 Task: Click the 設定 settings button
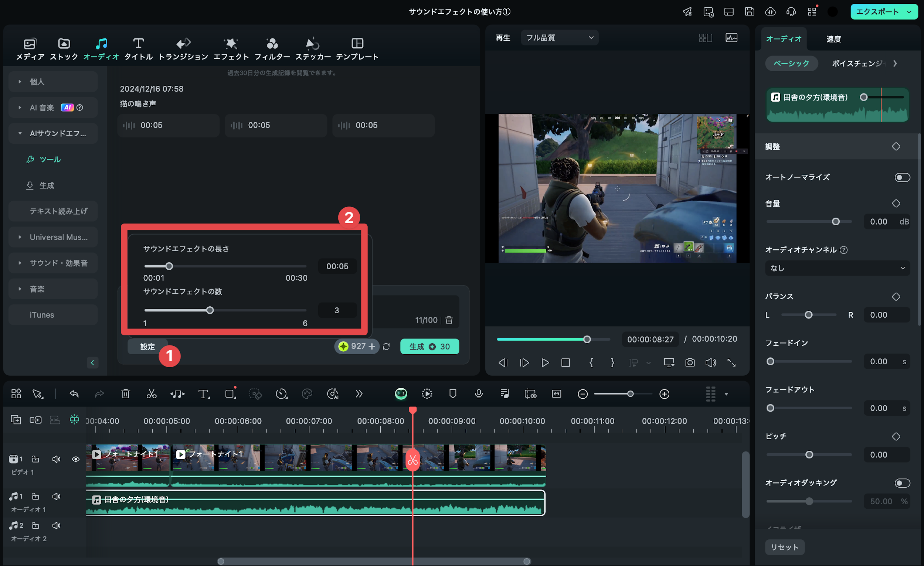point(147,347)
